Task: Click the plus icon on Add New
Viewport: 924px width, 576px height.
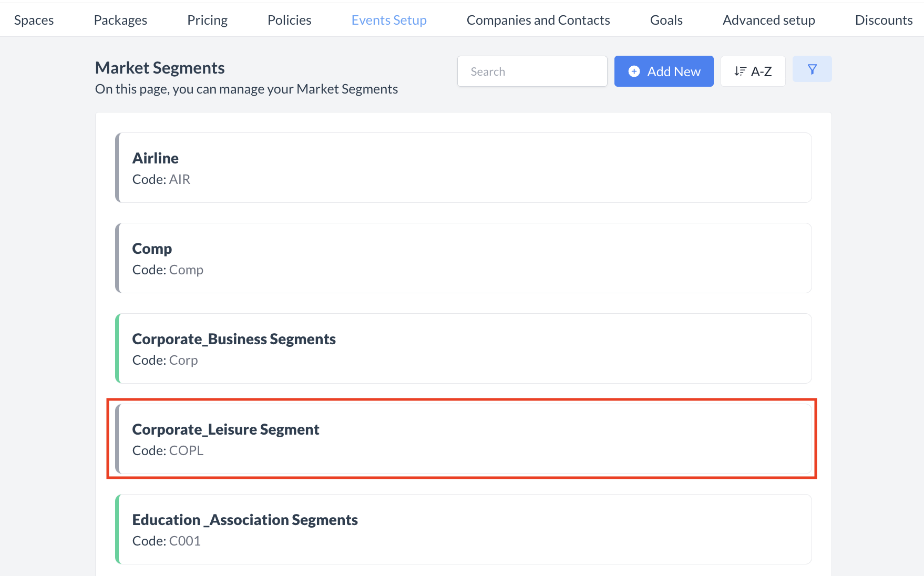Action: 634,71
